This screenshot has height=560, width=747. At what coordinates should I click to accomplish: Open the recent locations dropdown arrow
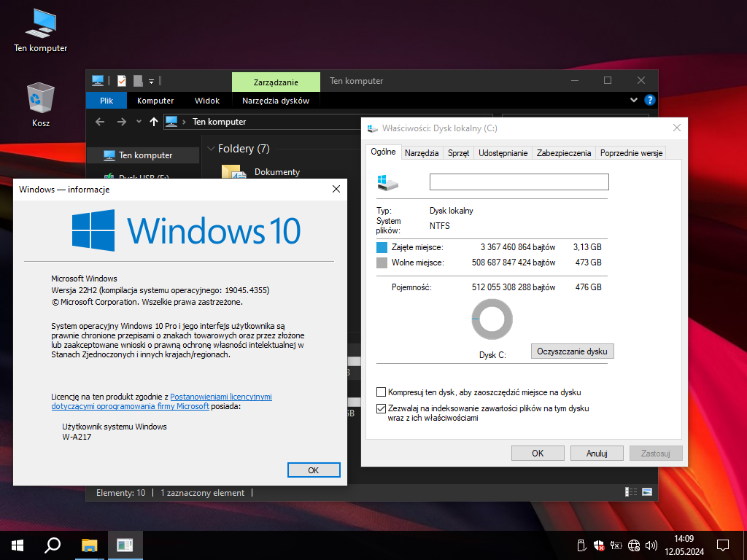[138, 122]
